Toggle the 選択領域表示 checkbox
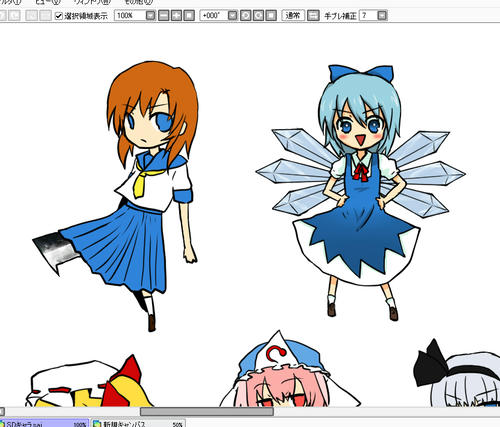This screenshot has width=500, height=427. [59, 16]
